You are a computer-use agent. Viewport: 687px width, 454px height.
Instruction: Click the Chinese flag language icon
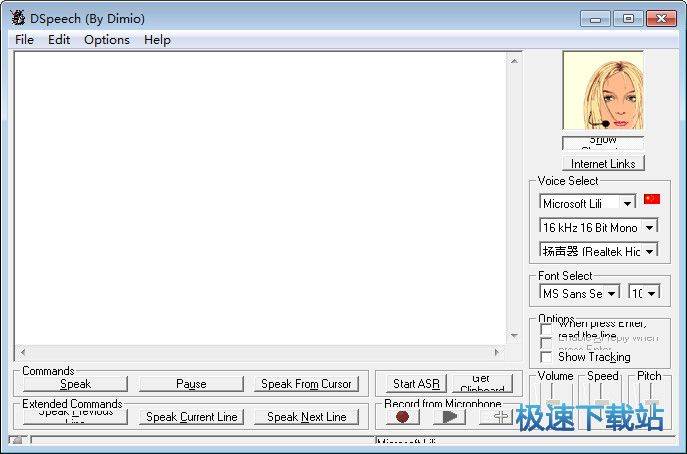coord(652,199)
